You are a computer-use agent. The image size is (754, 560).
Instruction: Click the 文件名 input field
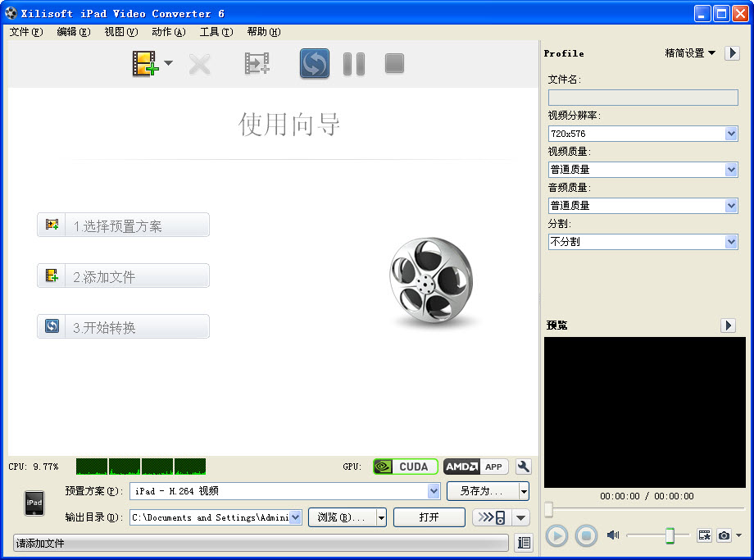pyautogui.click(x=643, y=98)
